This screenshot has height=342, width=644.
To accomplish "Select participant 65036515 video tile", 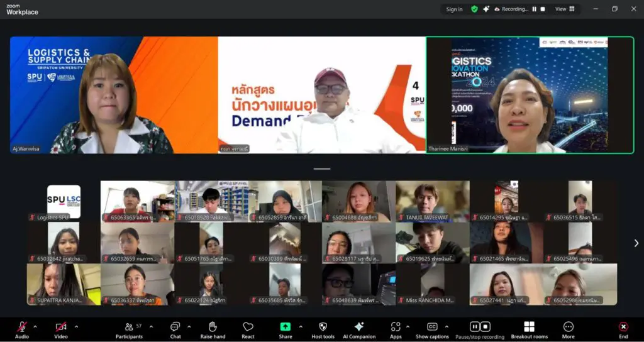I will (x=580, y=202).
